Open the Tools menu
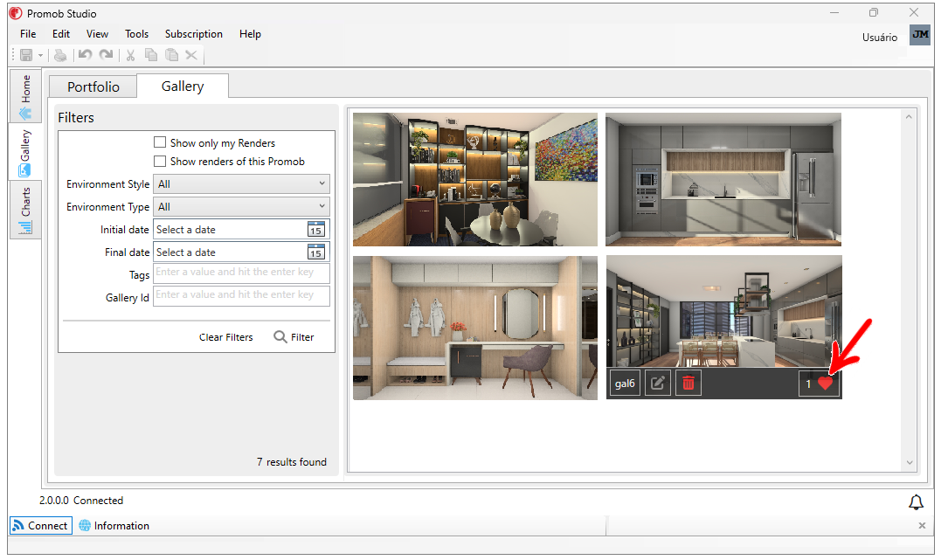The width and height of the screenshot is (948, 560). pyautogui.click(x=136, y=34)
